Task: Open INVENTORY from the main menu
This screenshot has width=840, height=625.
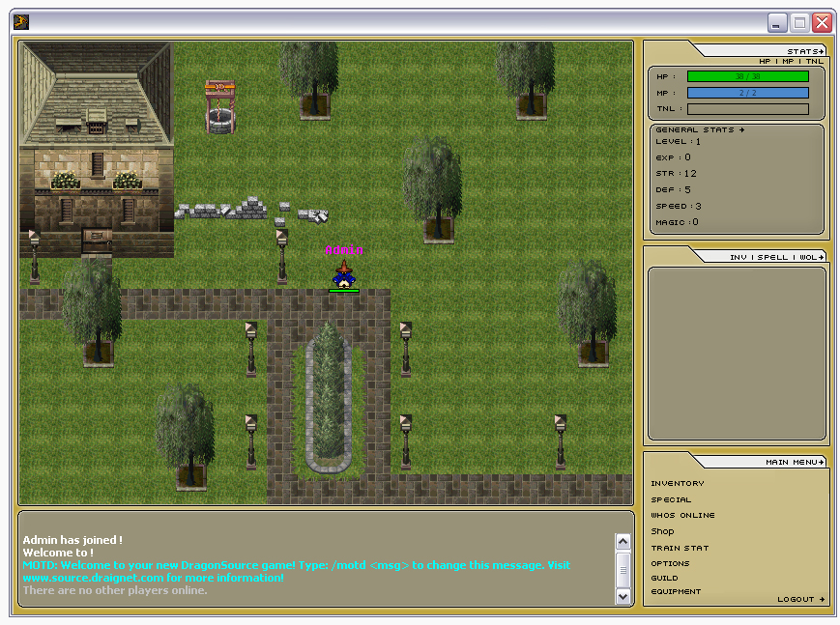Action: click(x=678, y=483)
